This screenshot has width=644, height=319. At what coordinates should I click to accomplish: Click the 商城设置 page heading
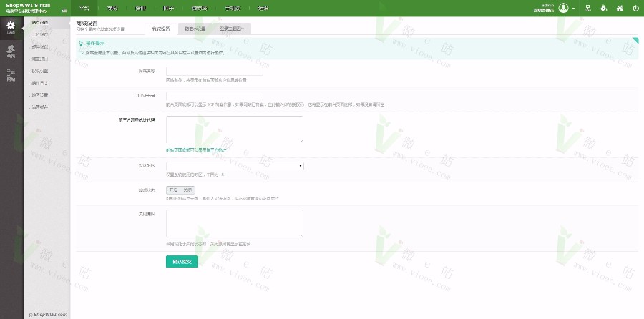point(87,24)
